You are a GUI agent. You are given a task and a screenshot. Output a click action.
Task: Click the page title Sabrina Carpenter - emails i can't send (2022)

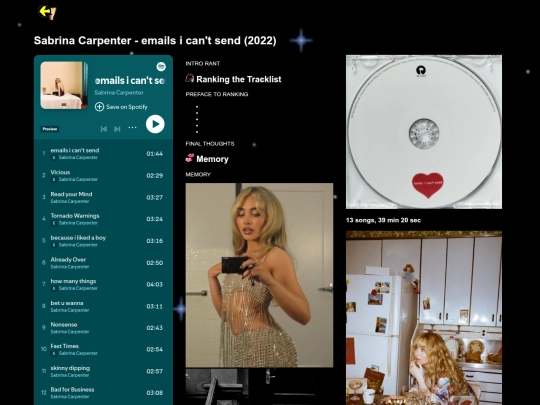[155, 41]
